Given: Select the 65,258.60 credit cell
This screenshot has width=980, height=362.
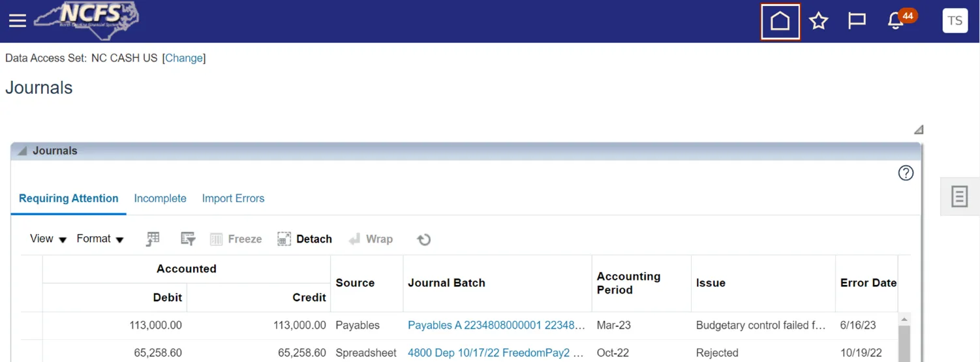Looking at the screenshot, I should 302,353.
